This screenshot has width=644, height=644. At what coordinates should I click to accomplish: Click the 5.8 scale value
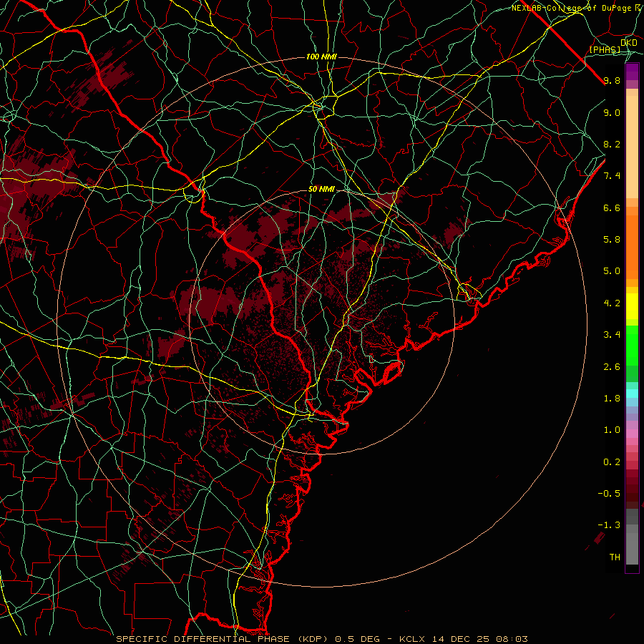(612, 240)
